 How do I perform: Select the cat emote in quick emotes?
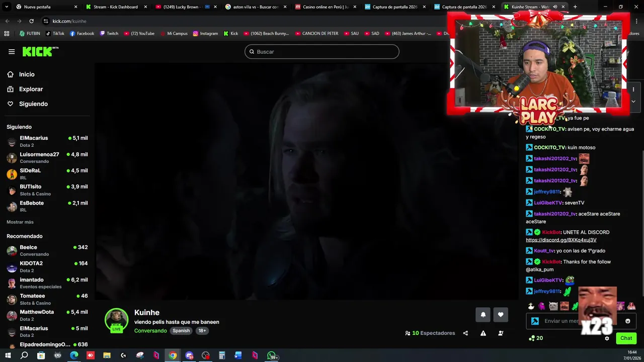553,306
